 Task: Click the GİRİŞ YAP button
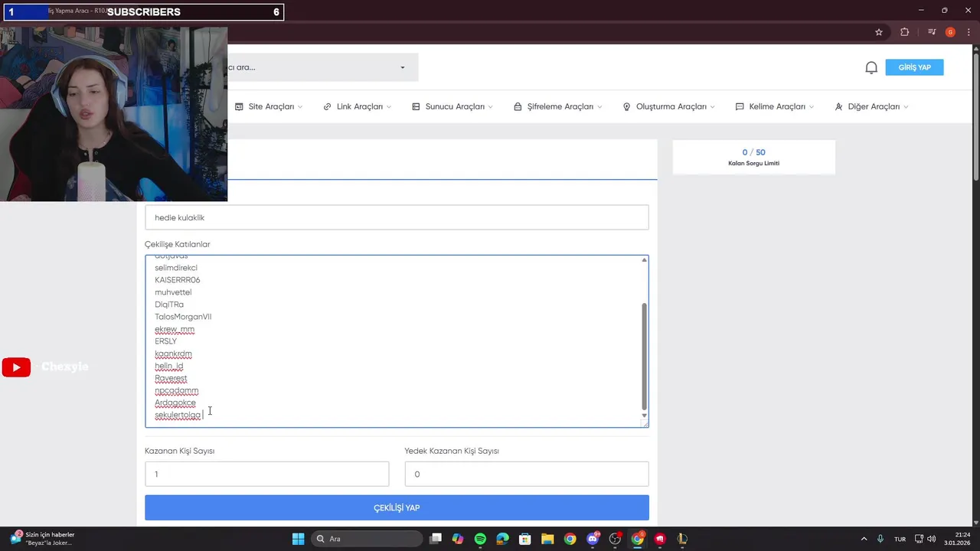(x=914, y=67)
